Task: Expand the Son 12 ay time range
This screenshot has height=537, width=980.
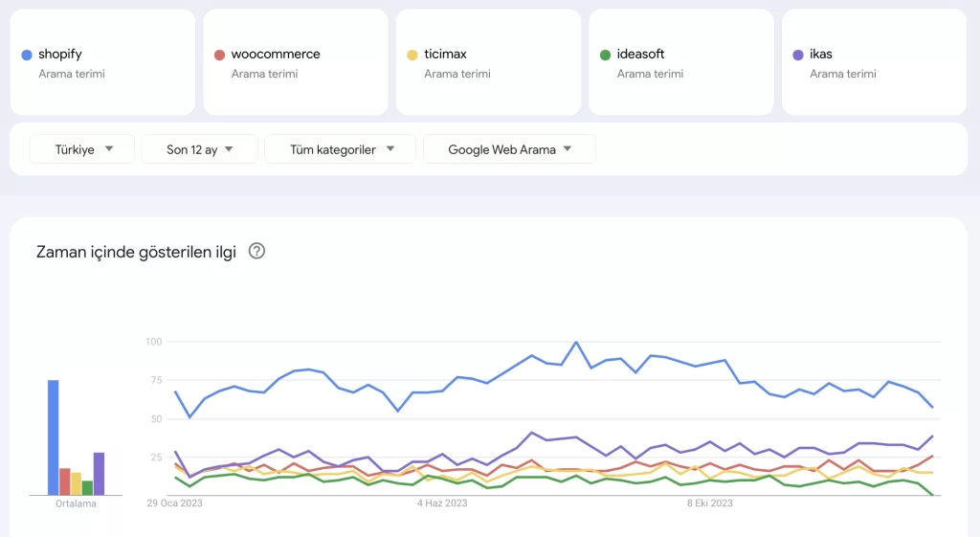Action: 199,149
